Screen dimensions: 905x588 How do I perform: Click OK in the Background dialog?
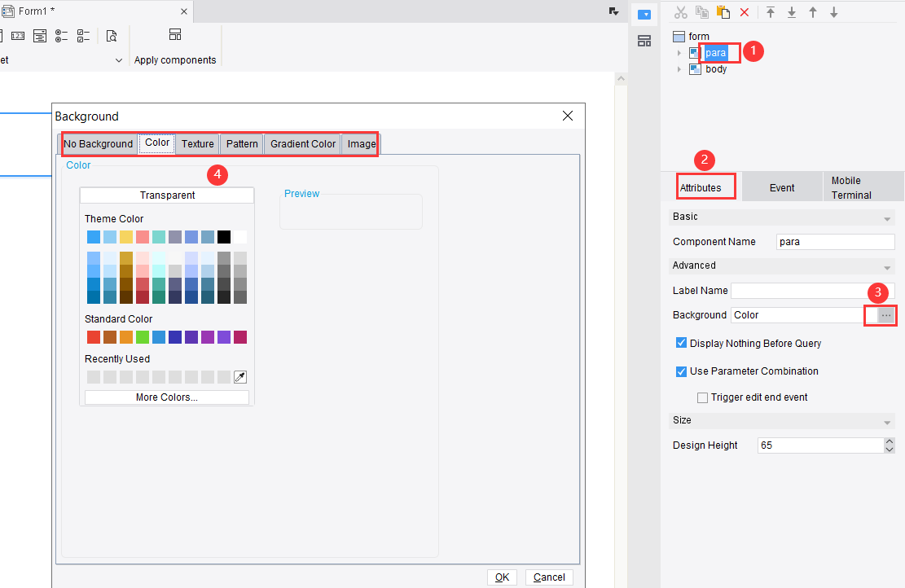tap(502, 577)
